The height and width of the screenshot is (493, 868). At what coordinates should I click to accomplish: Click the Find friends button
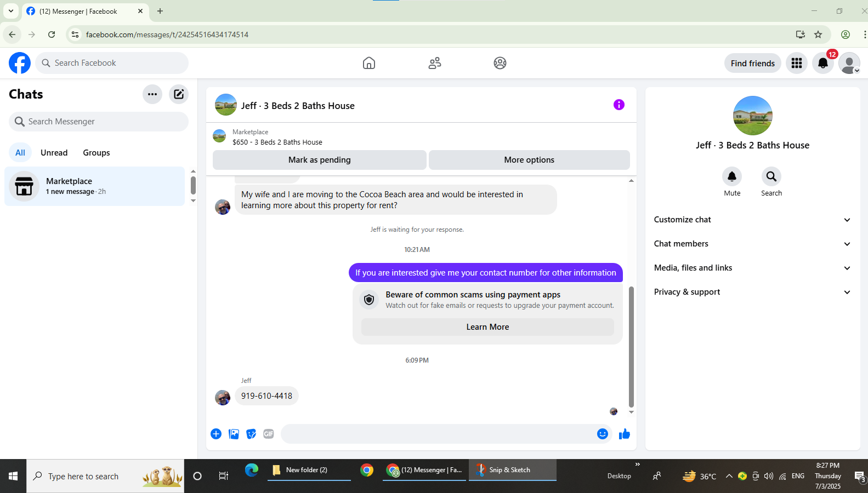[x=753, y=63]
